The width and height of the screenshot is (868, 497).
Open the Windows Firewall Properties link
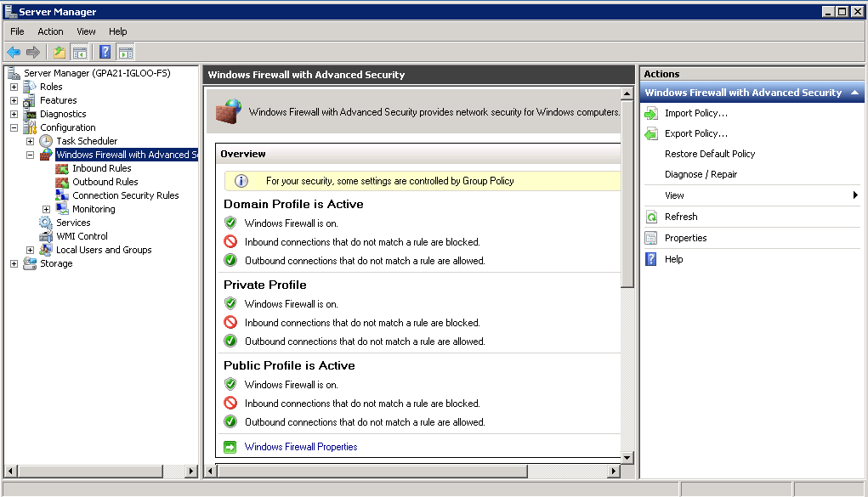pos(298,444)
